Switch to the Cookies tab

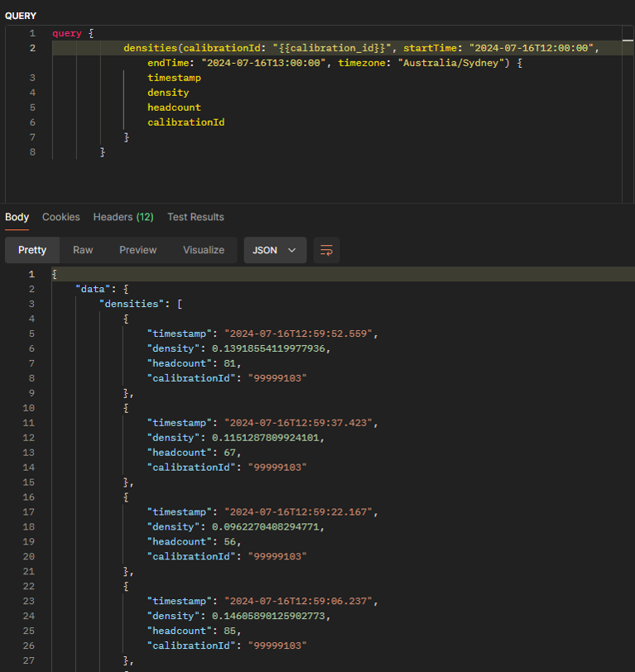pos(61,218)
